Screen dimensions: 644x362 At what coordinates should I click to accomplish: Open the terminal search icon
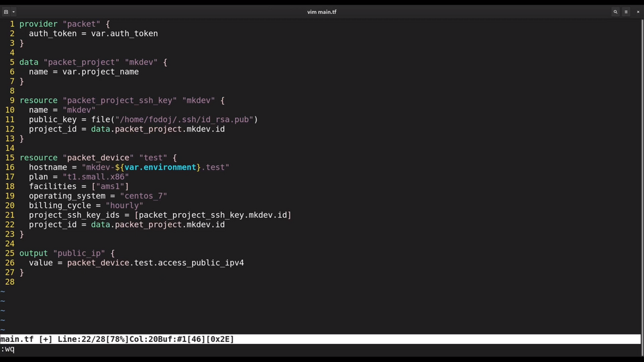click(x=615, y=12)
